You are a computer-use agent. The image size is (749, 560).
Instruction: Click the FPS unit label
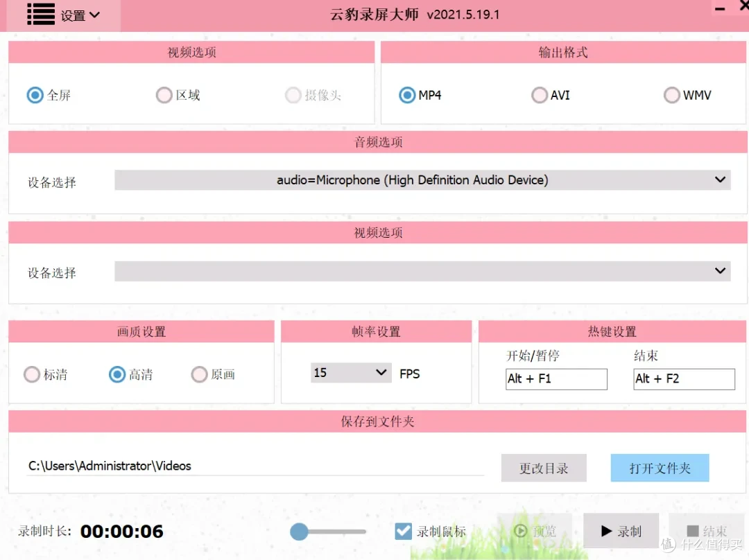pos(409,374)
